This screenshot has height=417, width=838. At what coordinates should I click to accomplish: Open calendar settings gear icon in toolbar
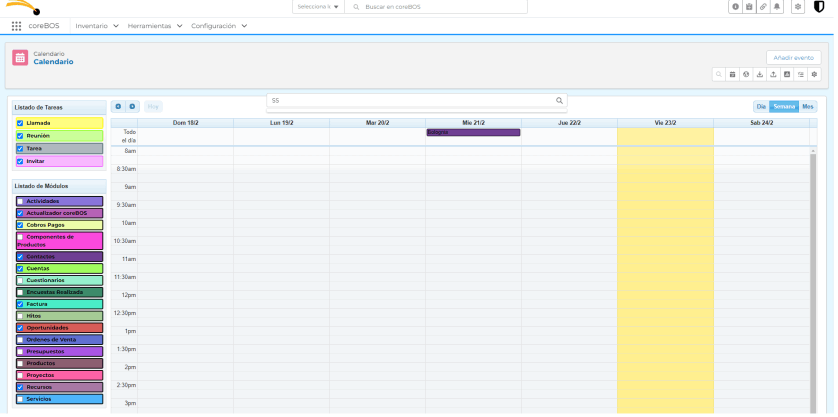pos(814,74)
